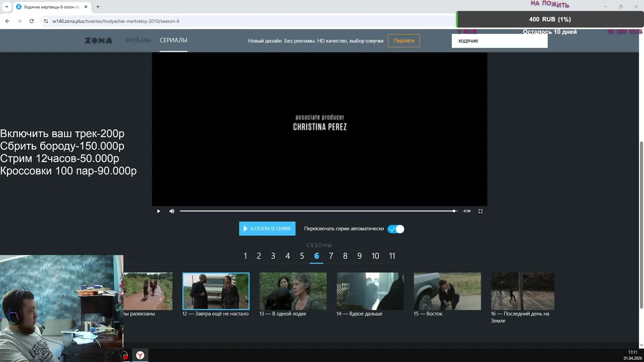Select season 2

pos(259,256)
